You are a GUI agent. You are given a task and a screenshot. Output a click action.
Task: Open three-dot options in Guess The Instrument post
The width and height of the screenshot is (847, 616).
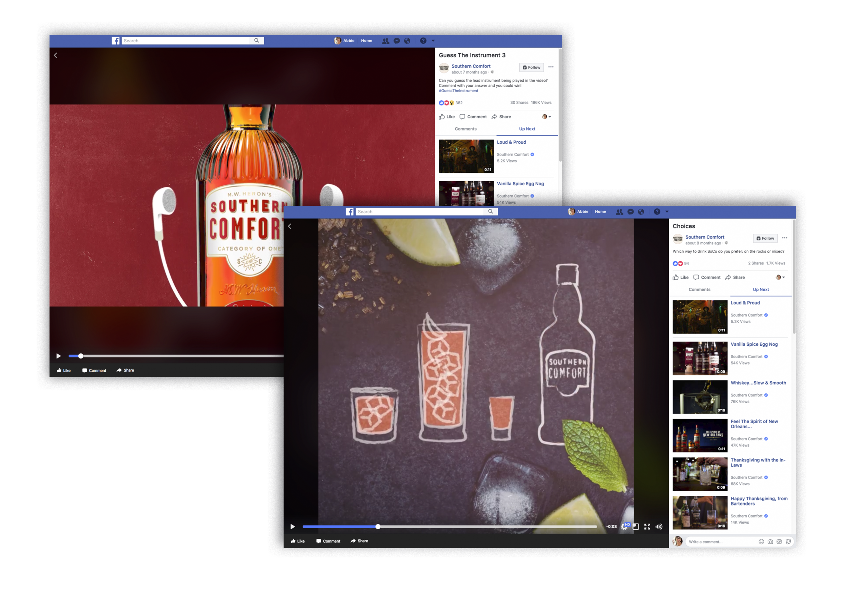tap(551, 67)
